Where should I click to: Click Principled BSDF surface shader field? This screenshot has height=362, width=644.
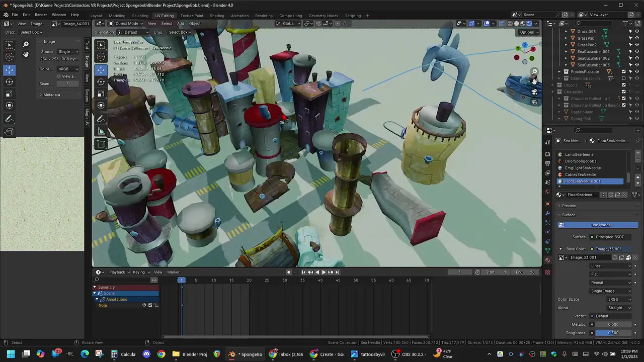[x=611, y=237]
